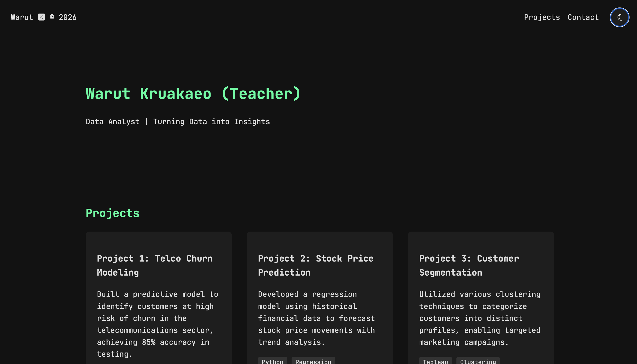Select the Python tag

[x=272, y=361]
